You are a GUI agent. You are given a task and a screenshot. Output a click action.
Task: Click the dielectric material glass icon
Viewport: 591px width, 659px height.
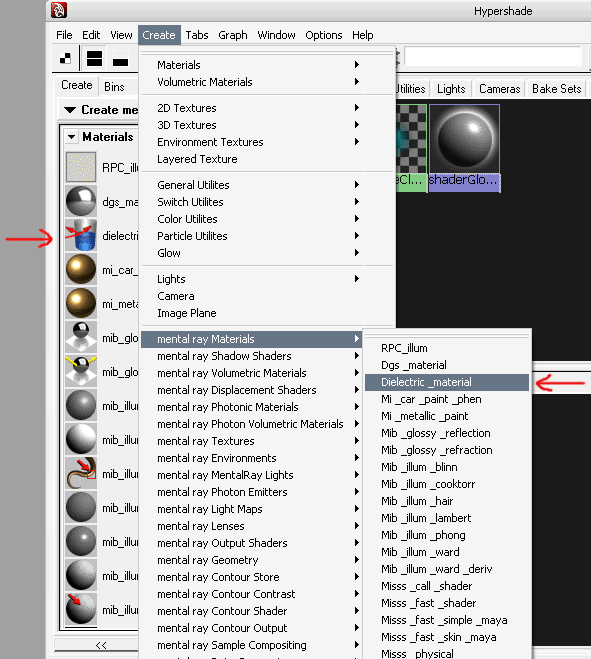[x=81, y=235]
